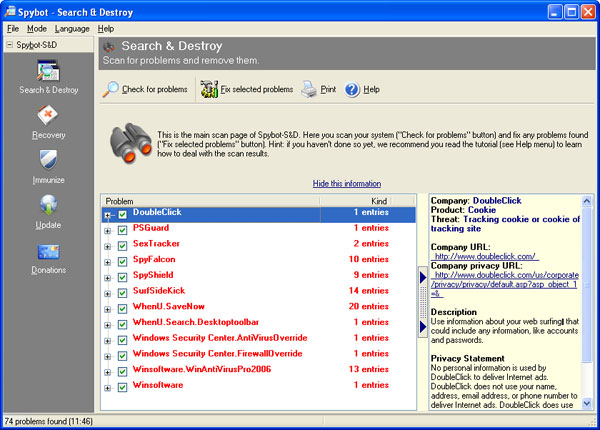The image size is (600, 430).
Task: Sort by the Kind column header
Action: click(x=355, y=201)
